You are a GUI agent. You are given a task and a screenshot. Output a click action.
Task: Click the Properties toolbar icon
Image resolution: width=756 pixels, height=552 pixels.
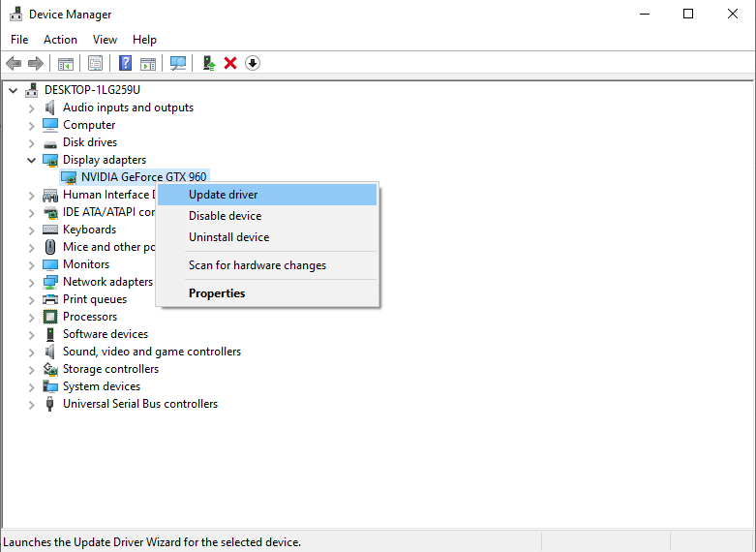(96, 63)
